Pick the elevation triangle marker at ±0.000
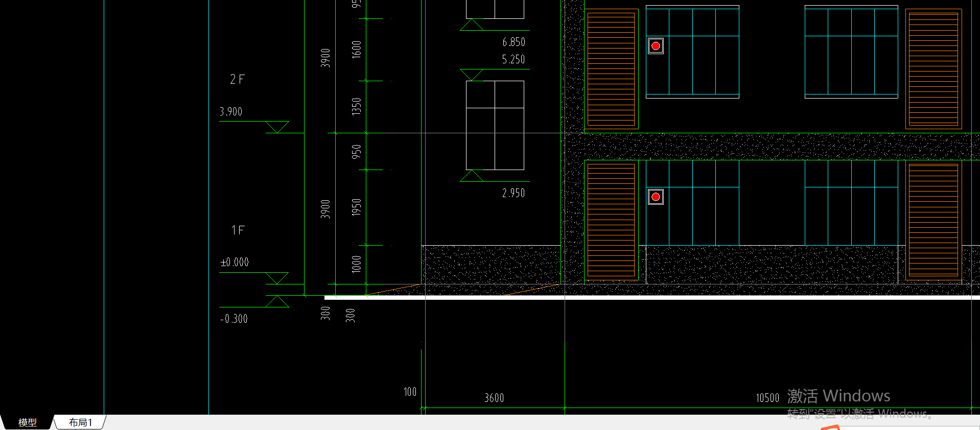Viewport: 980px width, 430px height. pyautogui.click(x=277, y=278)
